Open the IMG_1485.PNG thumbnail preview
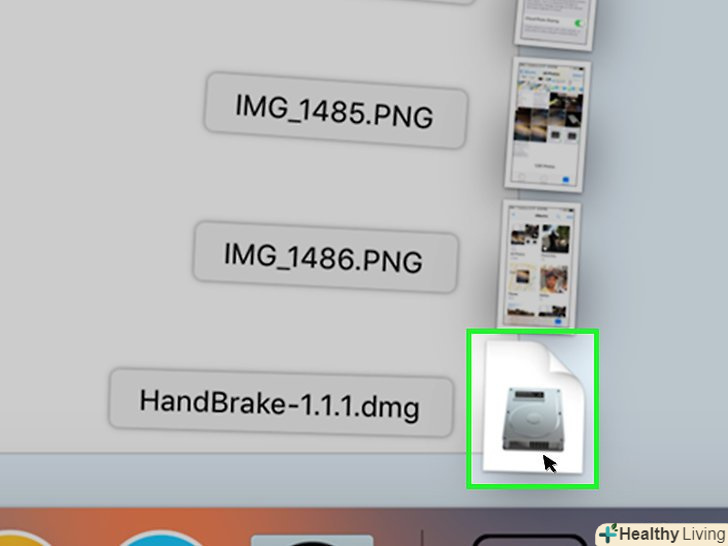The width and height of the screenshot is (728, 546). click(548, 124)
